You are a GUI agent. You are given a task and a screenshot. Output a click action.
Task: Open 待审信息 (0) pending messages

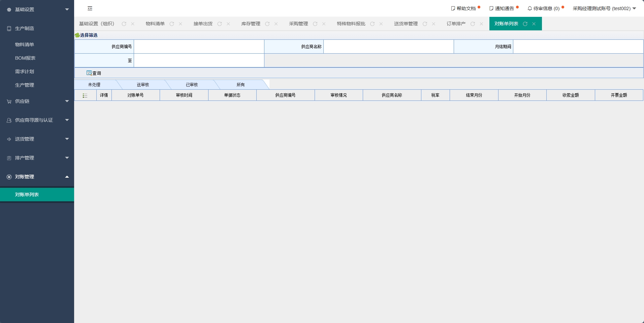(544, 8)
